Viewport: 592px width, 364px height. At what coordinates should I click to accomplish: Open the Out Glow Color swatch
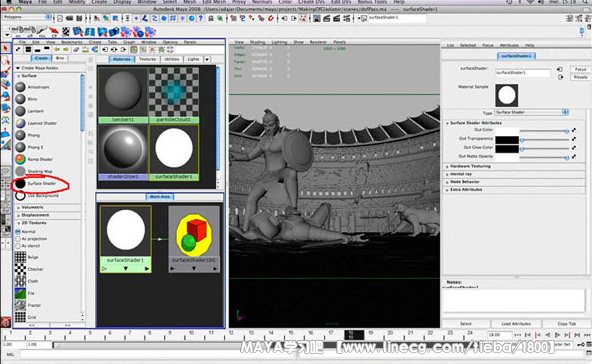pos(507,148)
